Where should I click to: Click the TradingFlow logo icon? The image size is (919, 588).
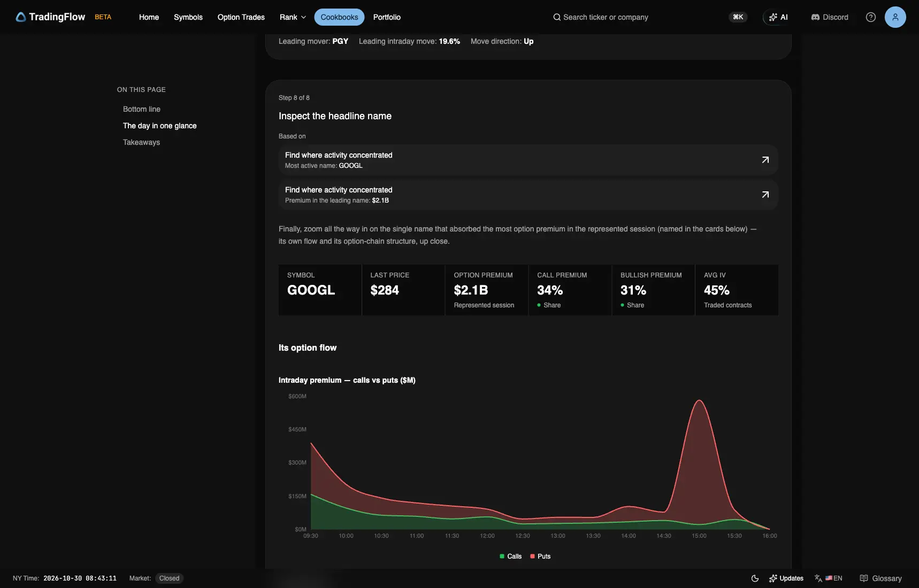pyautogui.click(x=21, y=17)
